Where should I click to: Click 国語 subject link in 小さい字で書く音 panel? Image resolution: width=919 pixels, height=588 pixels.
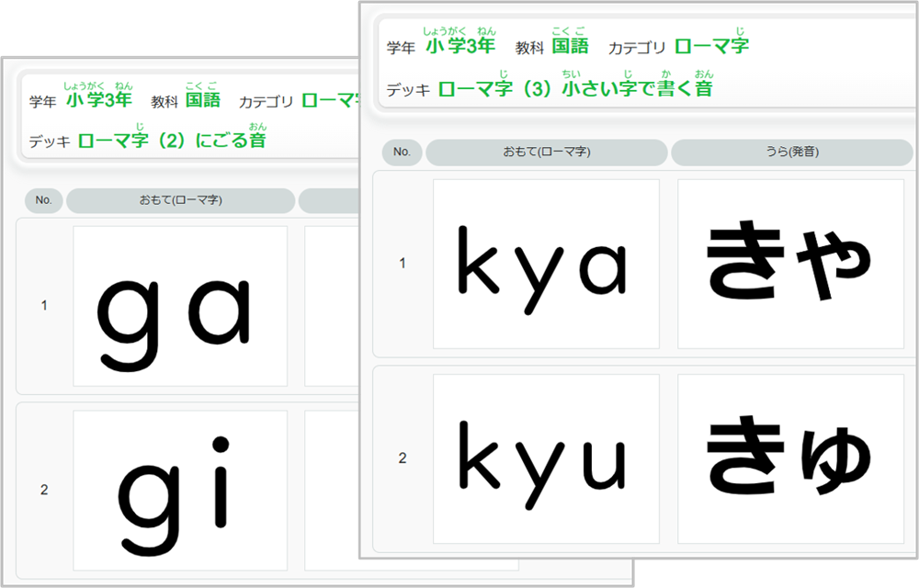570,46
